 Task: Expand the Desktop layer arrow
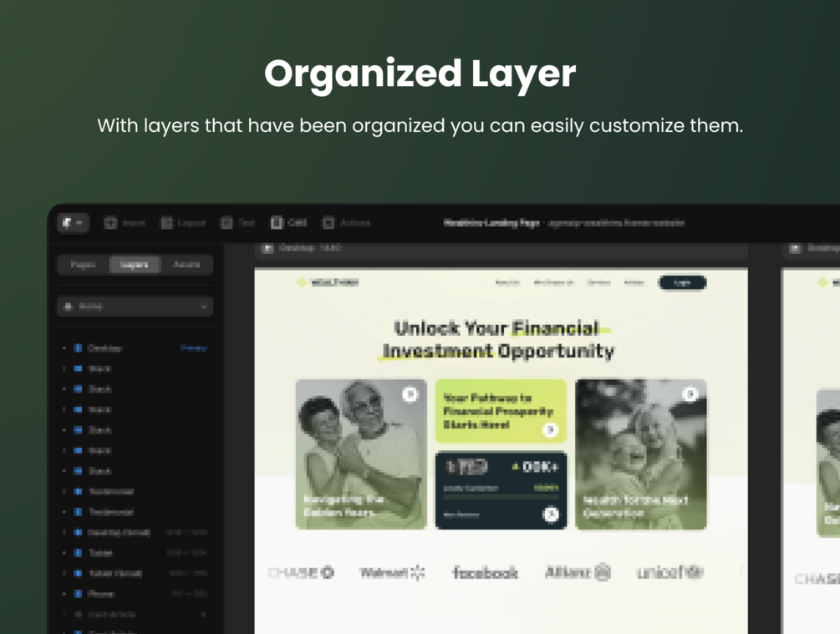click(x=64, y=348)
